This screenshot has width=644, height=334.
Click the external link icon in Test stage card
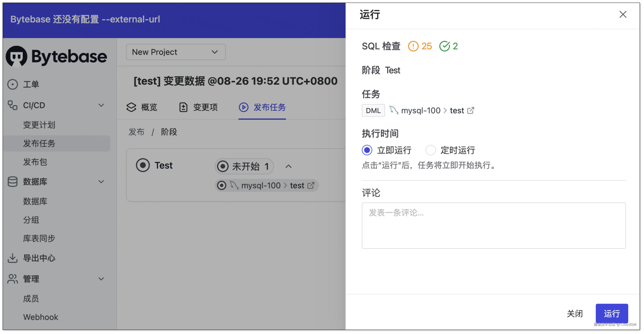[311, 185]
